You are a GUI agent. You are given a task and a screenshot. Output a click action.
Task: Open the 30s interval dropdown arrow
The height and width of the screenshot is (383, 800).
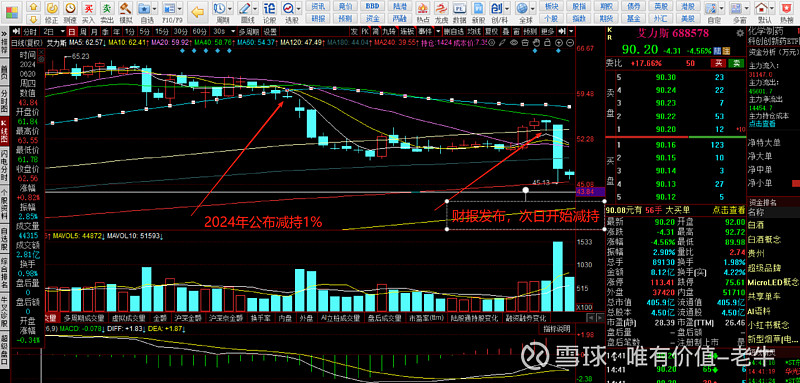coord(234,31)
